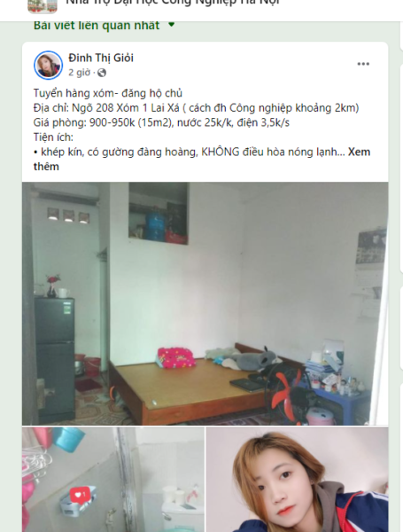
Task: Click the red fan in the room photo
Action: click(x=289, y=395)
